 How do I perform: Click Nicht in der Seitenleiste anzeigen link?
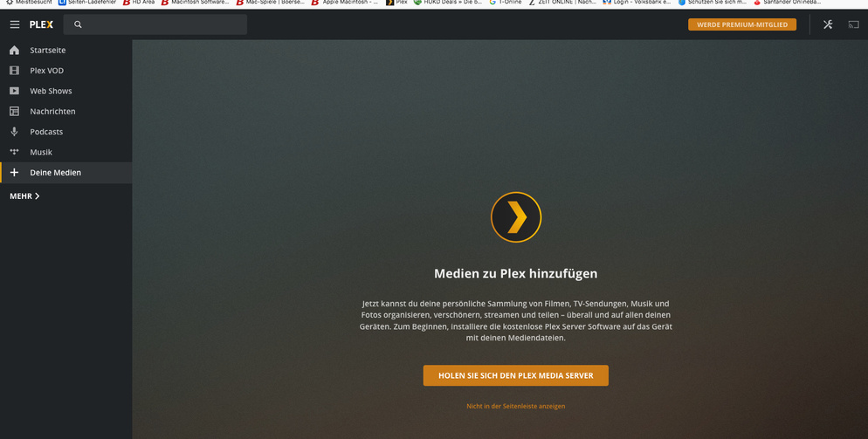click(516, 406)
